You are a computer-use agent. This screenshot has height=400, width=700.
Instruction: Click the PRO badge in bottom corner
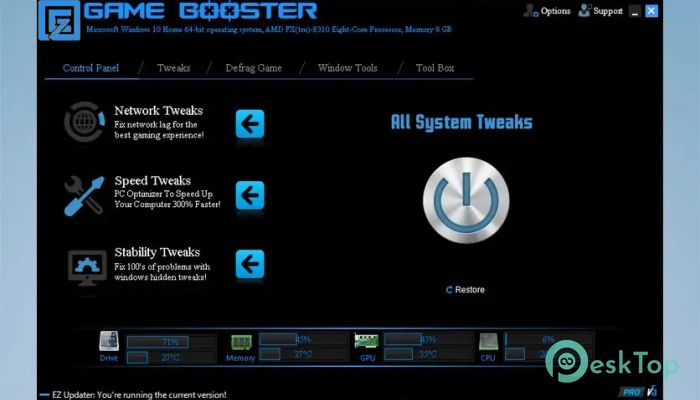pyautogui.click(x=631, y=392)
